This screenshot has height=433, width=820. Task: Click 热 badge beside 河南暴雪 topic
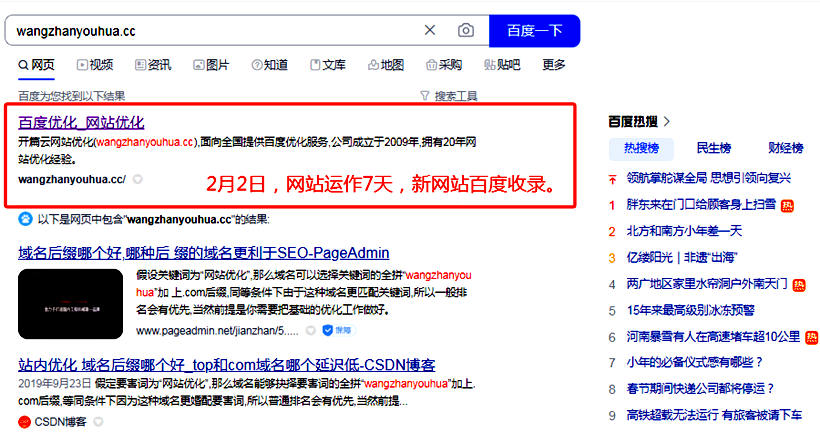click(x=812, y=338)
